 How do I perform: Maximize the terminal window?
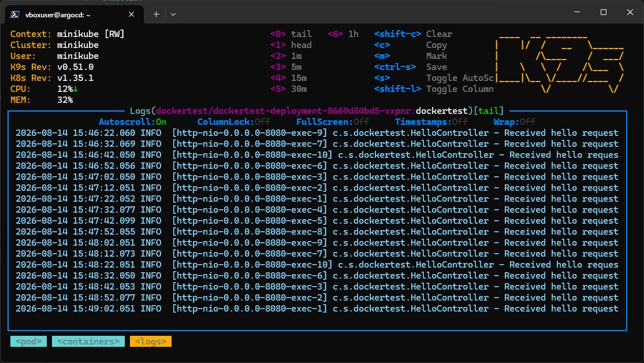coord(604,12)
